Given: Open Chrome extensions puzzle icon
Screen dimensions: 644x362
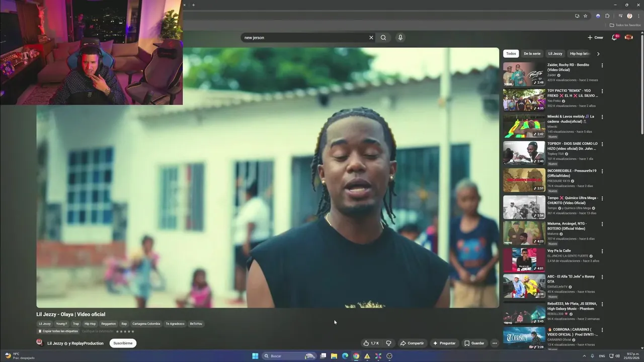Looking at the screenshot, I should 607,16.
